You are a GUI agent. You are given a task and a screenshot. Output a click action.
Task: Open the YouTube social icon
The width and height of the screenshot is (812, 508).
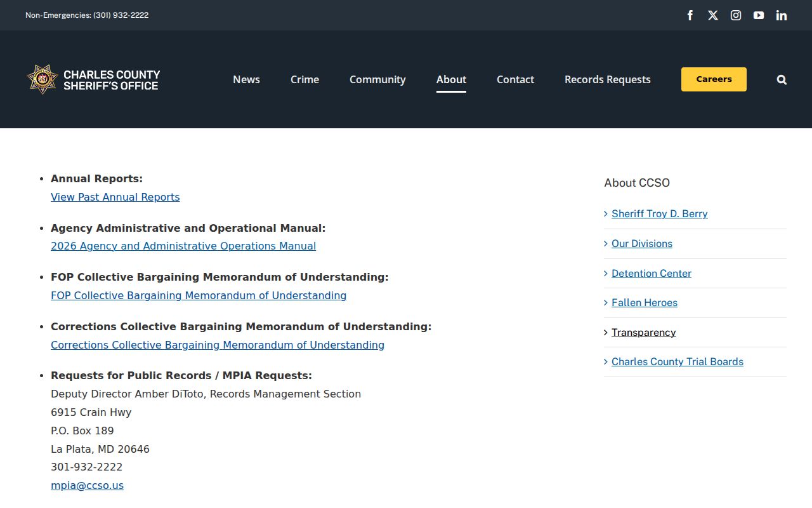(x=759, y=15)
